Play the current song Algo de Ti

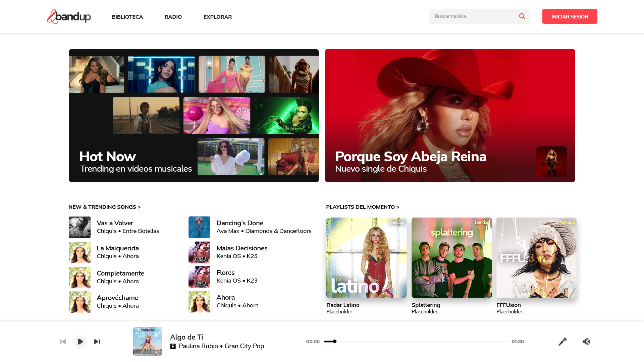click(x=80, y=342)
